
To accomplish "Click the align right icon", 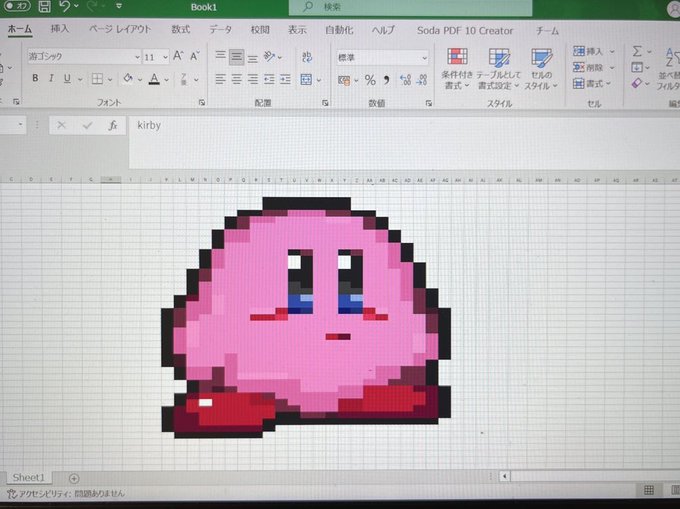I will [x=253, y=79].
